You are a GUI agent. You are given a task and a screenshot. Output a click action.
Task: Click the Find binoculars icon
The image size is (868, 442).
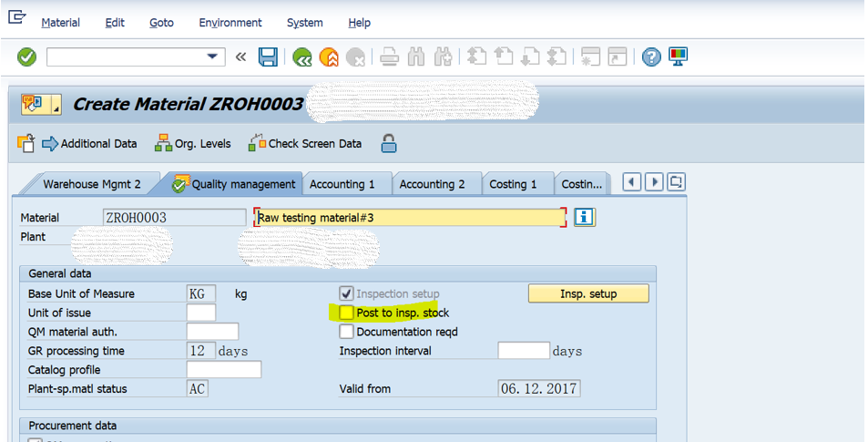(416, 57)
